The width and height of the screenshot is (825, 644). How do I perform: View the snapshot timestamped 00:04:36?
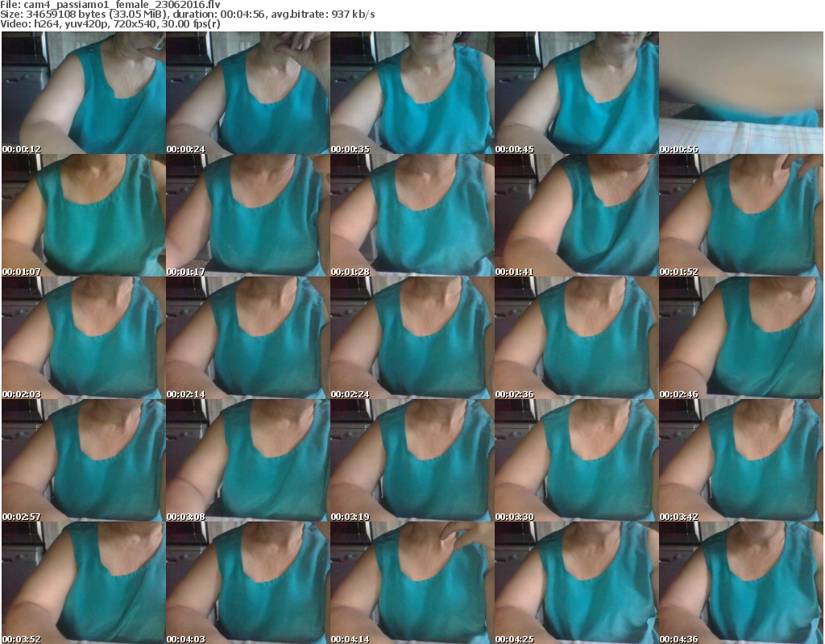(x=741, y=583)
